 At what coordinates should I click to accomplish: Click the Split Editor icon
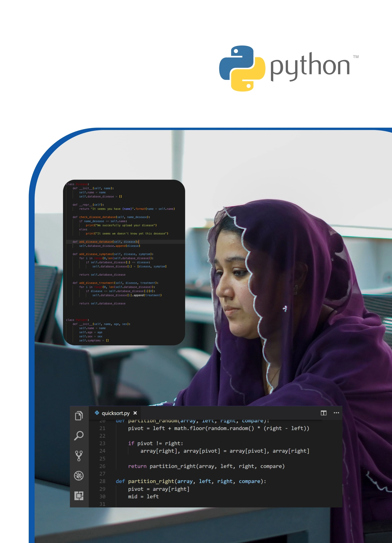(323, 413)
